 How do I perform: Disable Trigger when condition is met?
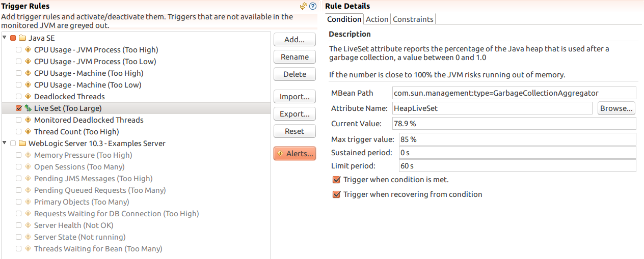click(336, 180)
